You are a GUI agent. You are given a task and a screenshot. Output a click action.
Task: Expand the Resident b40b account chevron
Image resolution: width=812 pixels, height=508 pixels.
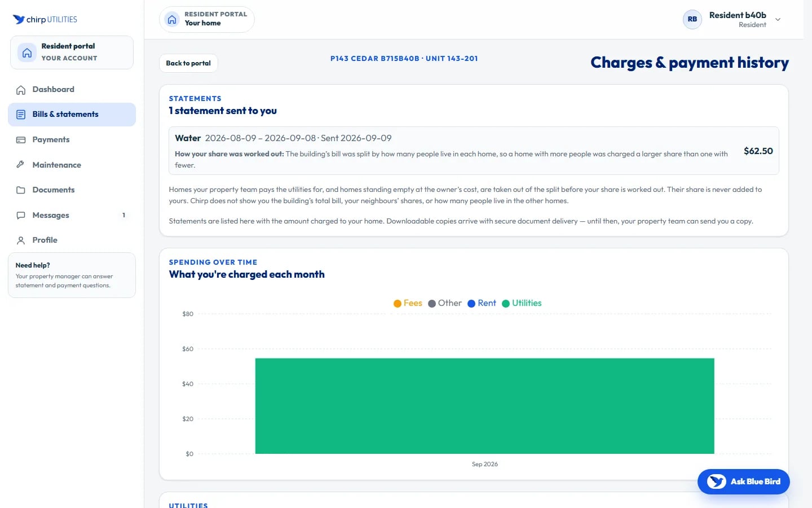pyautogui.click(x=778, y=19)
